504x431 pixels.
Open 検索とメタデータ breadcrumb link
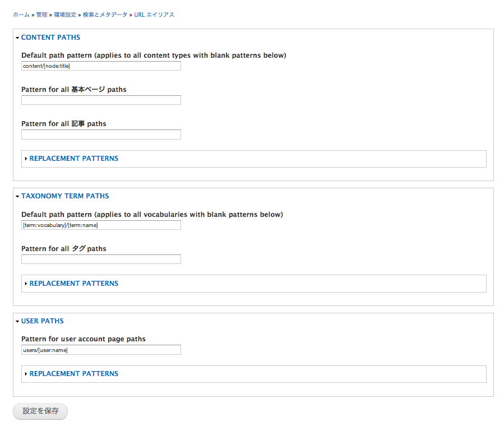(x=105, y=15)
